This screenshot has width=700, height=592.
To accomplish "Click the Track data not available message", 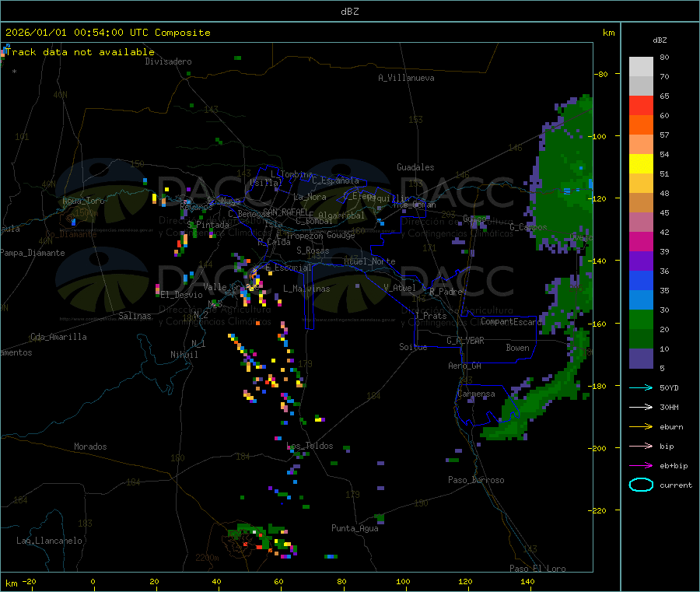I will pos(80,52).
